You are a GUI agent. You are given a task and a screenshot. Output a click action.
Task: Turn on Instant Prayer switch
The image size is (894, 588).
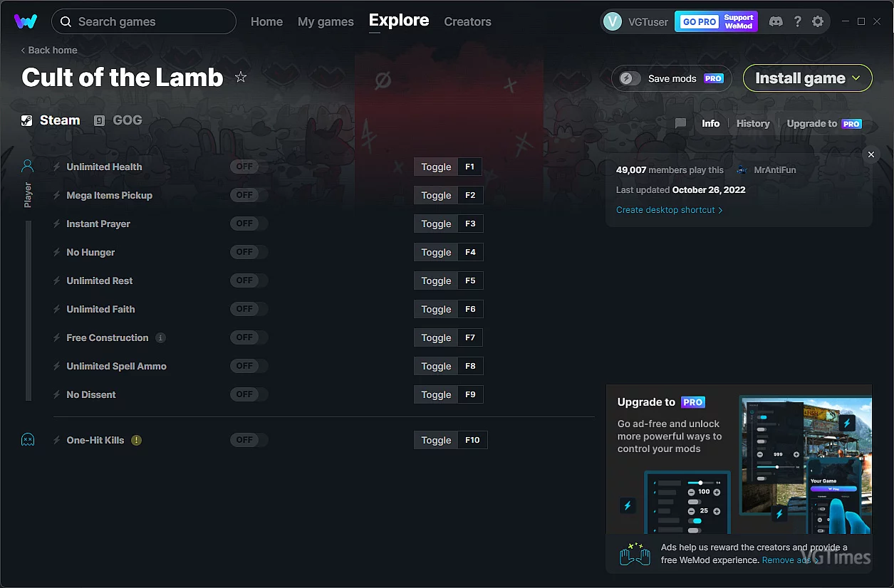click(x=249, y=224)
